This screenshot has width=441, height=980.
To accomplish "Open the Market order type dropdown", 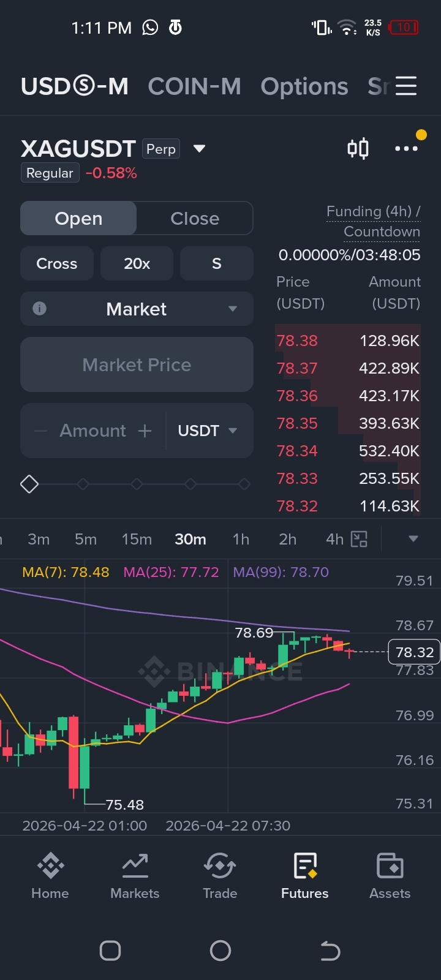I will click(x=137, y=309).
